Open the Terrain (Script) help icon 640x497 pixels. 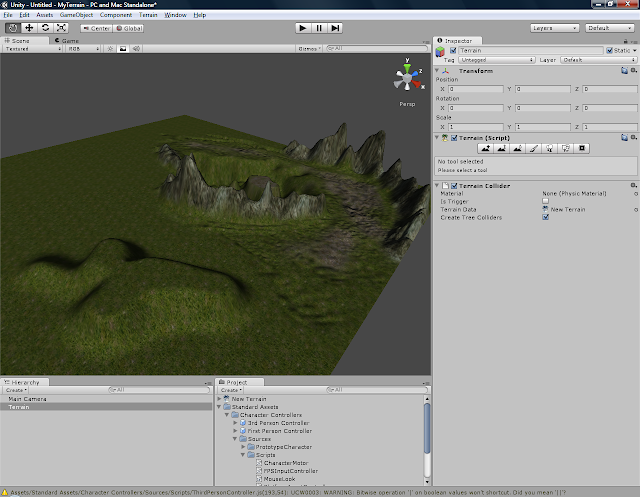coord(624,138)
